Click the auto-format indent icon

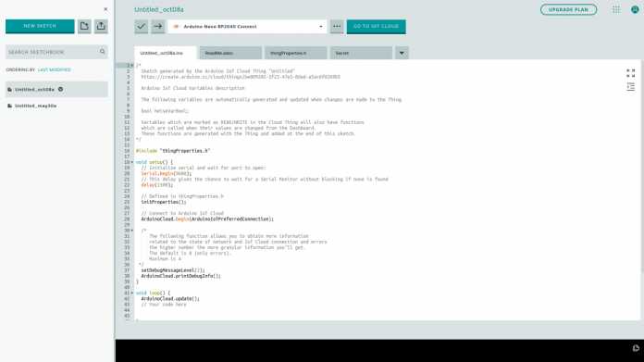click(x=631, y=87)
